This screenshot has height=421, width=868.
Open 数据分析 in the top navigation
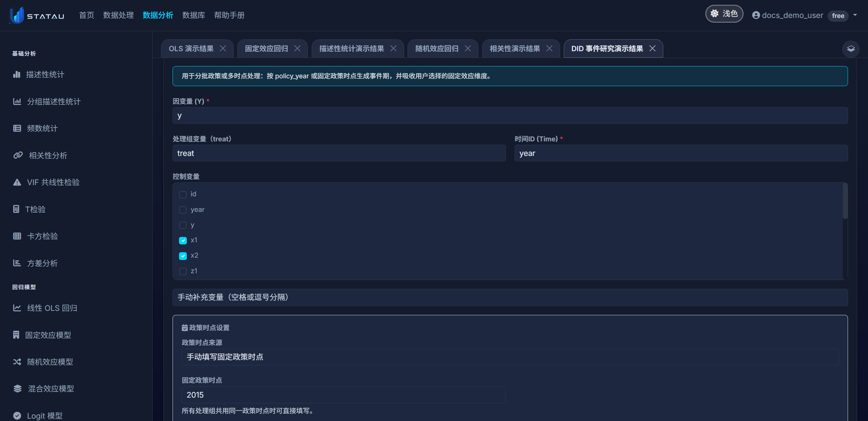point(158,15)
